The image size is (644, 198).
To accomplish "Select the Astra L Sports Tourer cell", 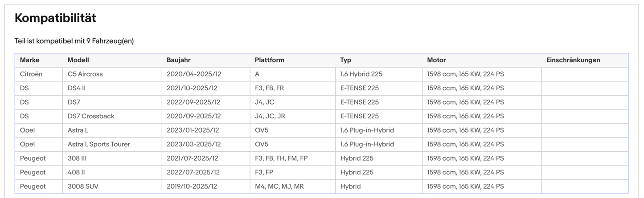I will tap(99, 144).
